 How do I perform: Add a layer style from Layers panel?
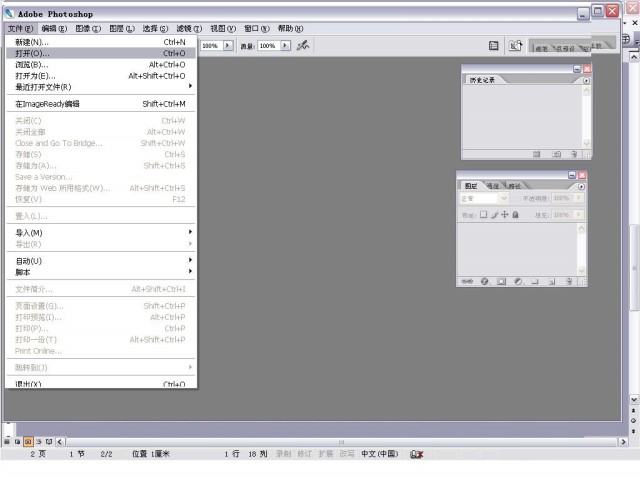click(x=484, y=282)
